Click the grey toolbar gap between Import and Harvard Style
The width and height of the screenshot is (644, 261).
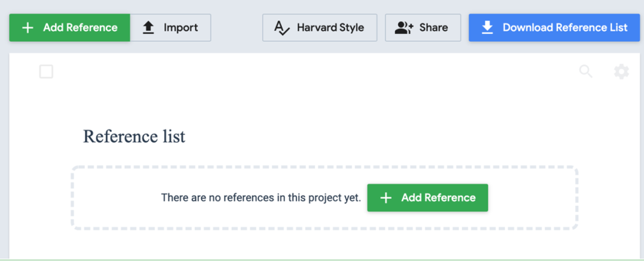point(237,28)
